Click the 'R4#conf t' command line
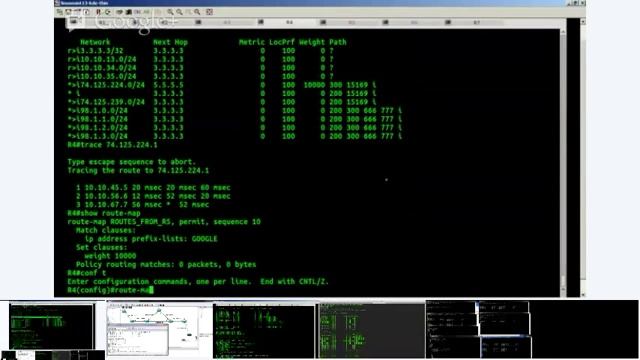 click(87, 273)
